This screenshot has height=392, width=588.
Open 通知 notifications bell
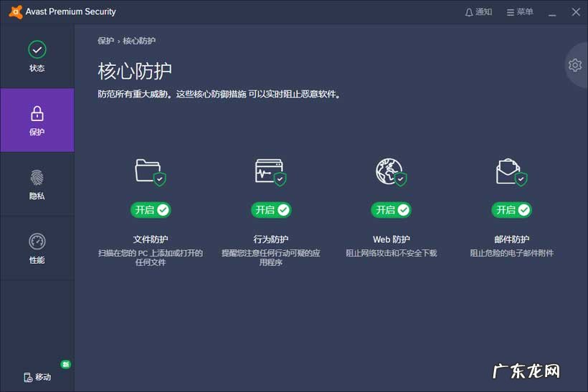(x=478, y=12)
